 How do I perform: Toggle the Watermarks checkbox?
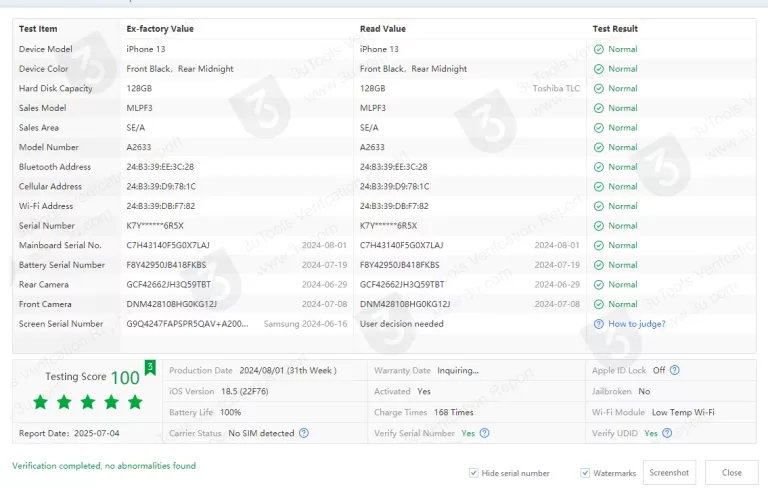(x=585, y=473)
